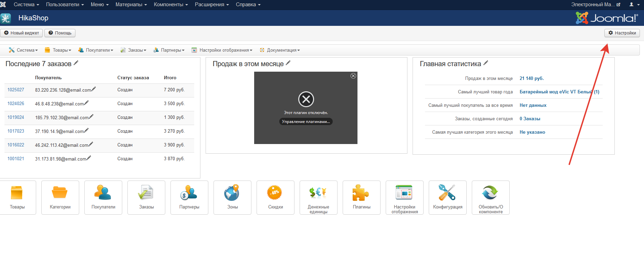Screen dimensions: 644x256
Task: Expand the HikaShop Товары dropdown menu
Action: pyautogui.click(x=58, y=50)
